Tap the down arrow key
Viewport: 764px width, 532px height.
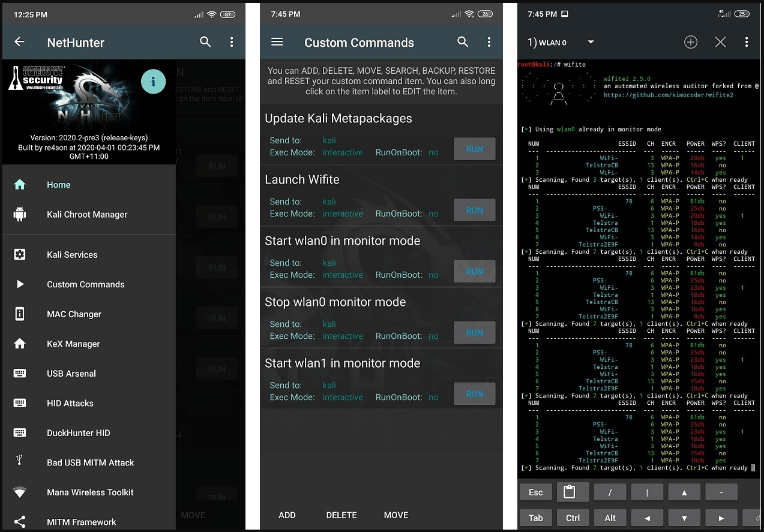point(684,518)
